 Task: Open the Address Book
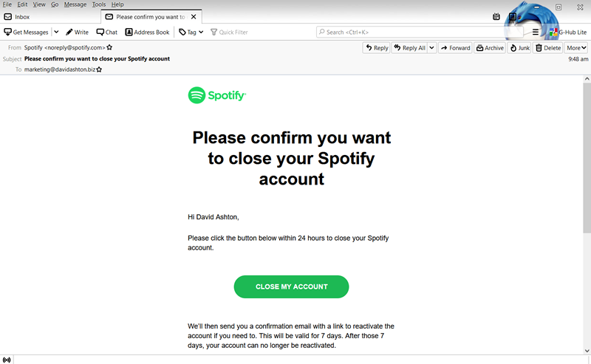147,32
